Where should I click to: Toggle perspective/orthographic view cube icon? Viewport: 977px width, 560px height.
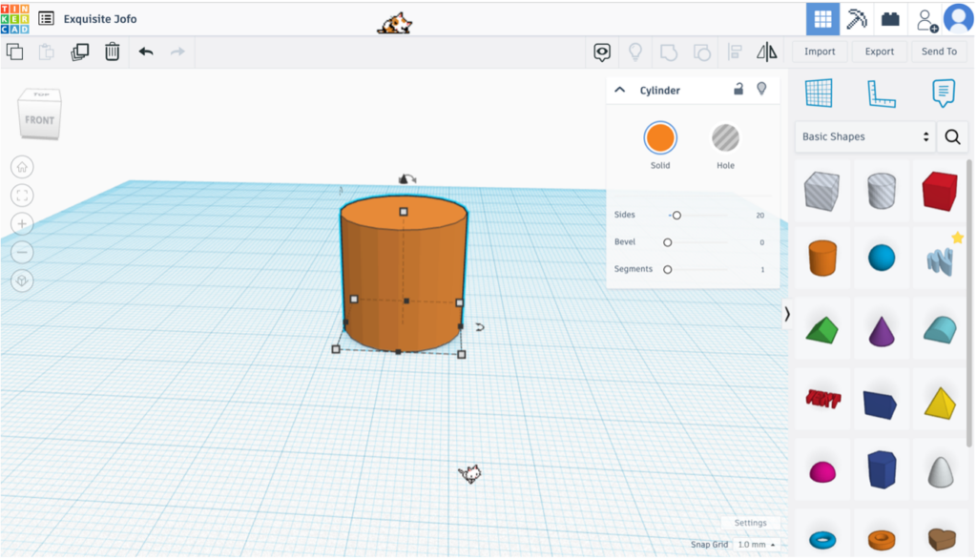click(23, 280)
